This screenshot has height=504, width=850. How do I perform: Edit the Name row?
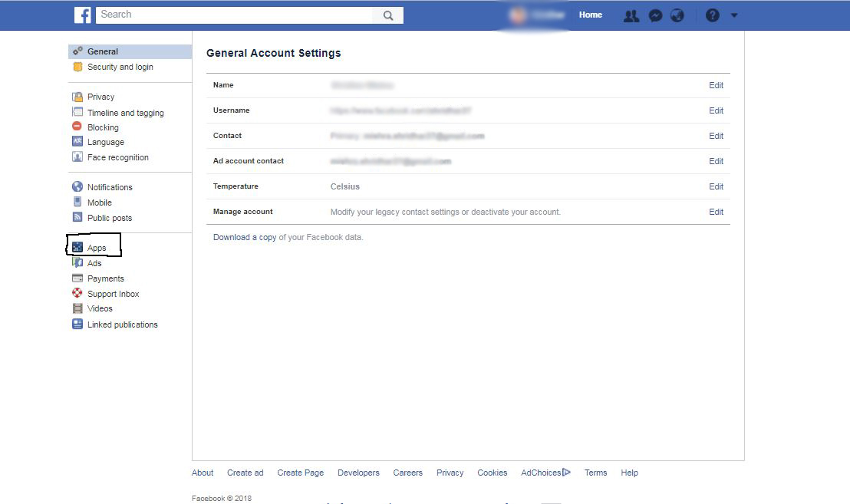click(716, 85)
